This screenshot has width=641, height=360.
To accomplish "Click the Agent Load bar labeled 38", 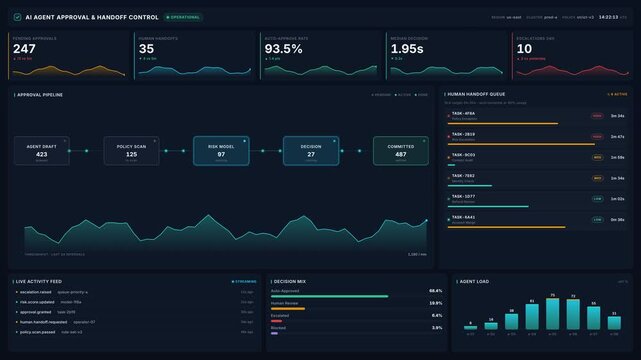I will click(511, 322).
